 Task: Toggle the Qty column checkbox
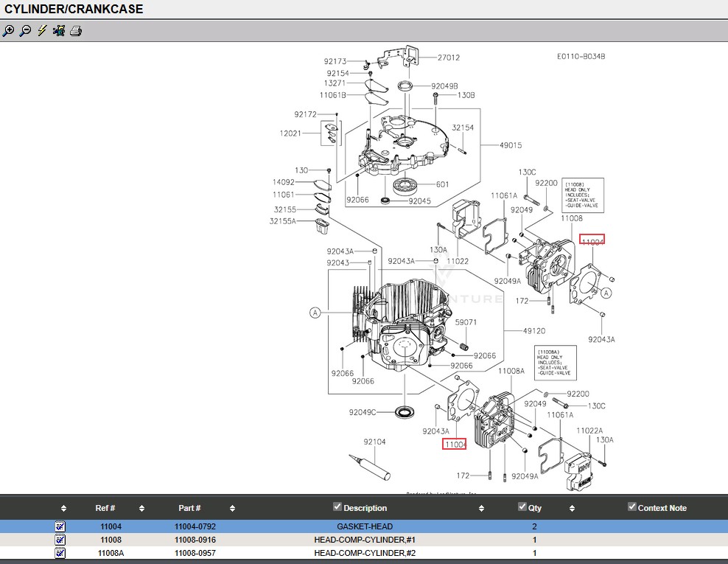pos(522,506)
